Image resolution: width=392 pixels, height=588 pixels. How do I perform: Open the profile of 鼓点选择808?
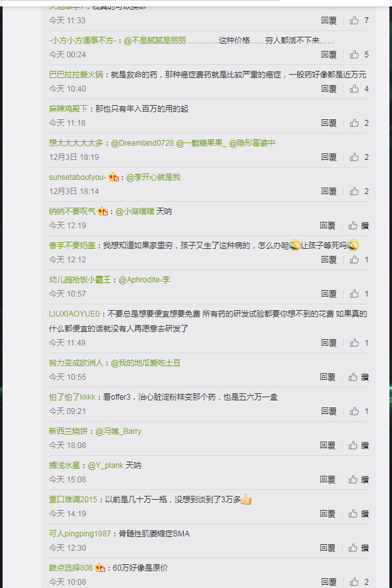(x=70, y=568)
